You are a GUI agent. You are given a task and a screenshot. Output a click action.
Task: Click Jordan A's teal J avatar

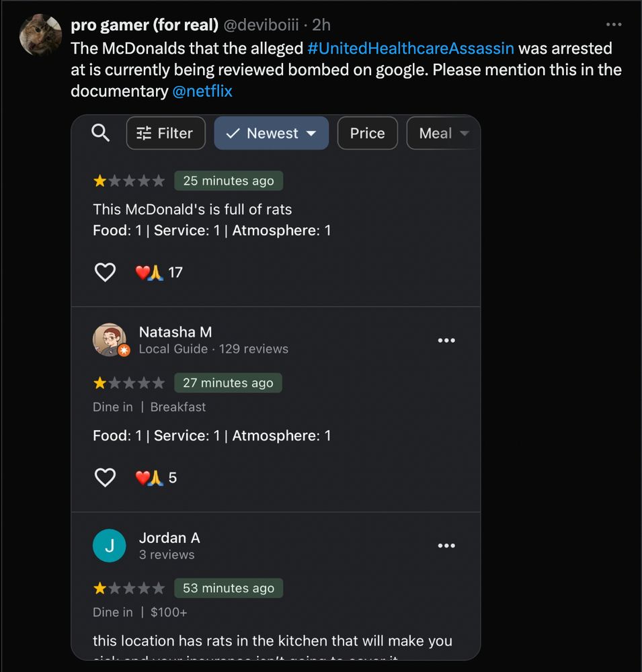[x=110, y=546]
